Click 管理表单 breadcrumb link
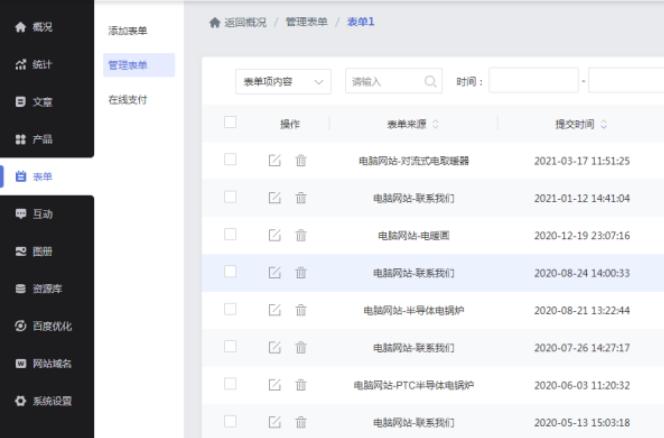Viewport: 664px width, 438px height. point(307,22)
